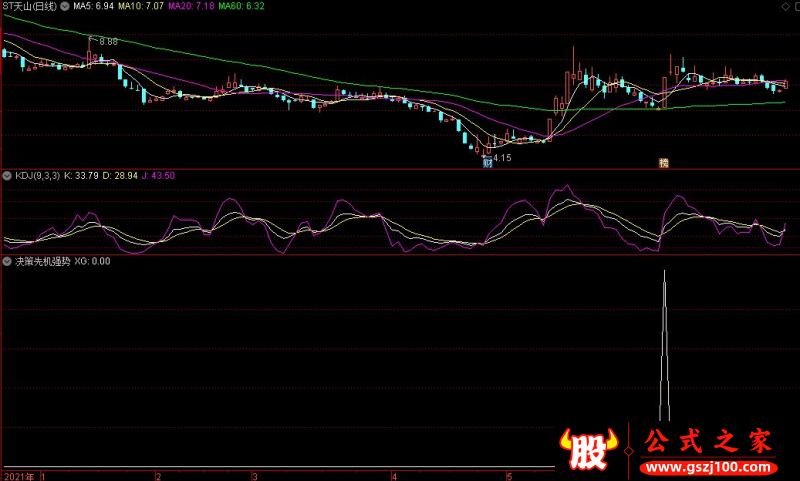Click the blue 财 financial report marker
Screen dimensions: 800x481
[x=488, y=163]
